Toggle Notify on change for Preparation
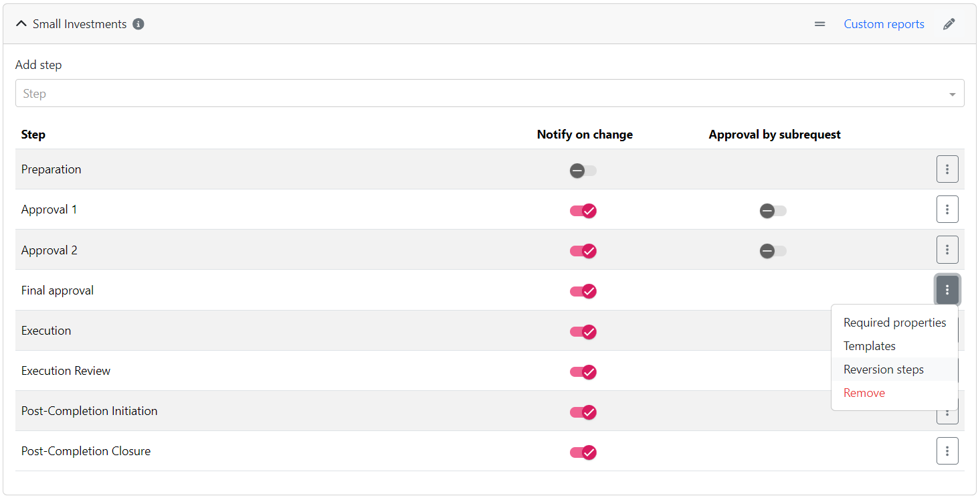Screen dimensions: 980x498 point(583,171)
